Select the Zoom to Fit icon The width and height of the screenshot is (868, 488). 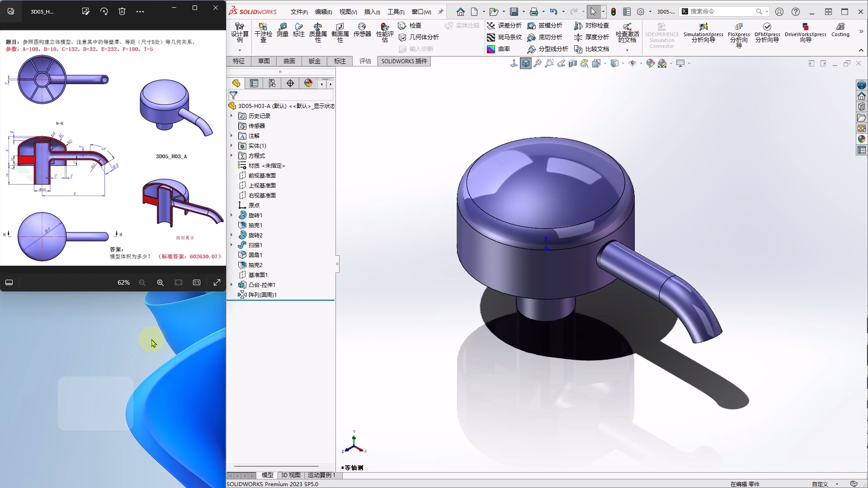coord(537,63)
